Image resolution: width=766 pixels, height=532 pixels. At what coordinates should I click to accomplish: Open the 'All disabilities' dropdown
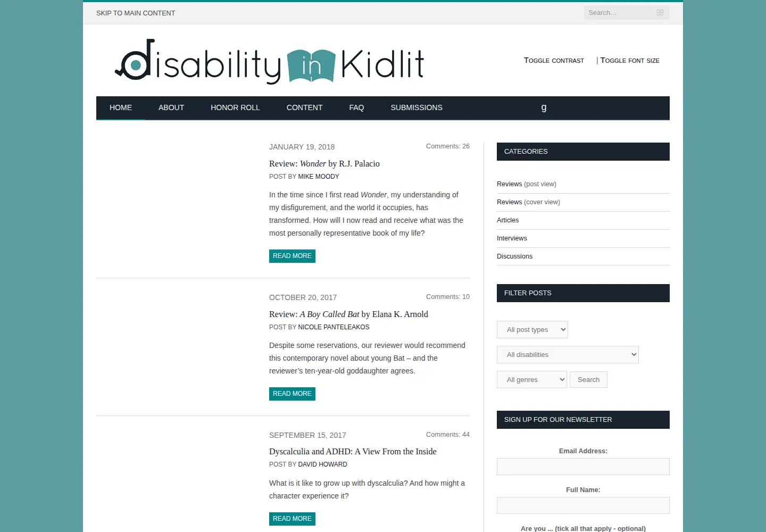(x=568, y=355)
